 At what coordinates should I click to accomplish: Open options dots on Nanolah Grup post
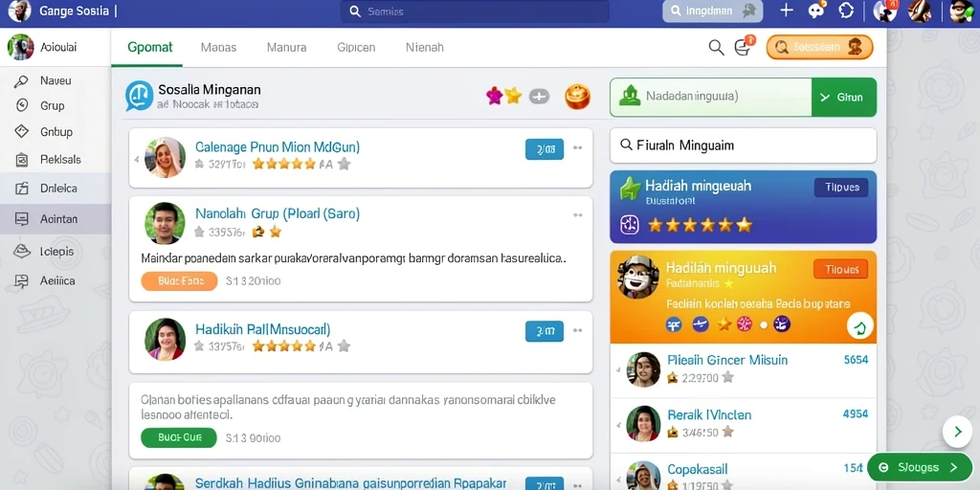click(577, 215)
